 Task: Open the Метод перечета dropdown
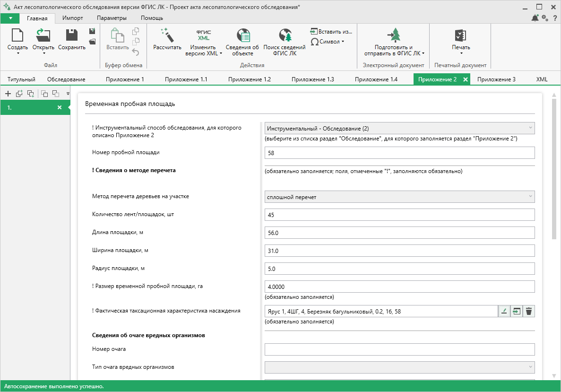400,197
